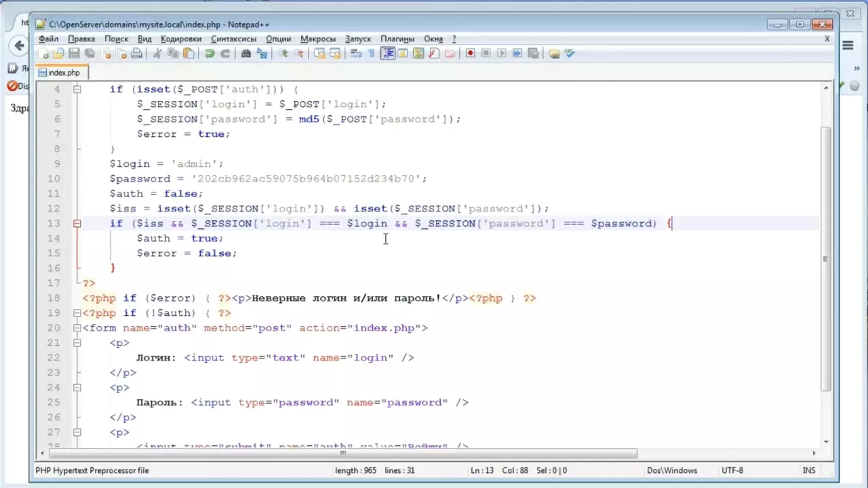The width and height of the screenshot is (868, 488).
Task: Open the Function List toolbar icon
Action: [x=434, y=54]
